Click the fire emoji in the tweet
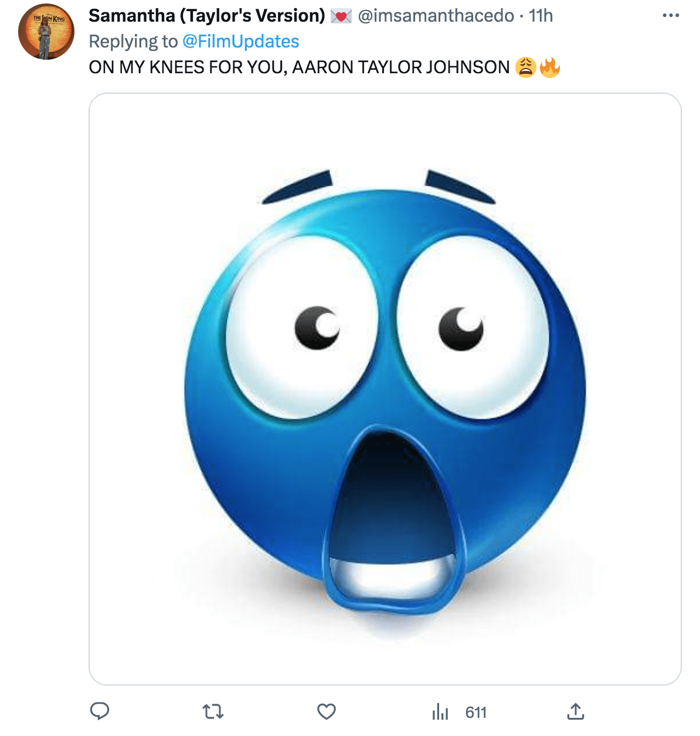Screen dimensions: 700x736 coord(550,67)
